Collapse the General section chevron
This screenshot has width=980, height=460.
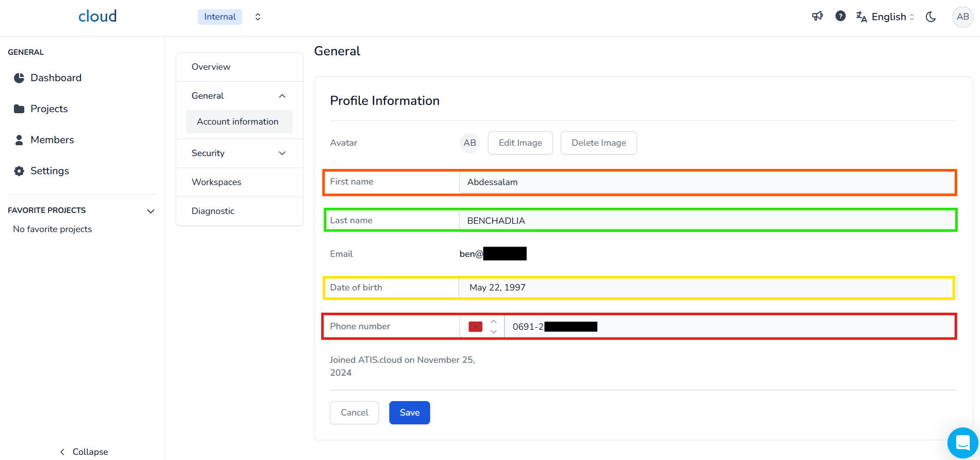[282, 96]
